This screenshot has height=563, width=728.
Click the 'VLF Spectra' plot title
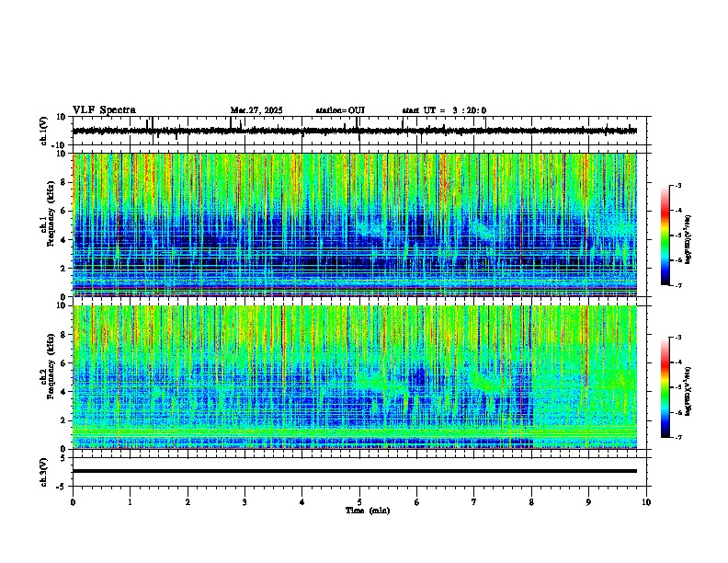pyautogui.click(x=104, y=110)
